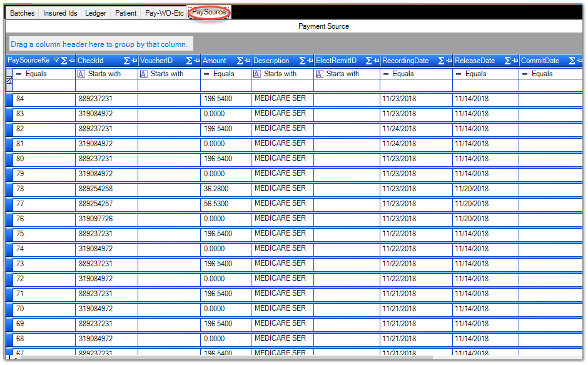Click the VoucherID filter value field
Screen dimensions: 588x365
169,86
